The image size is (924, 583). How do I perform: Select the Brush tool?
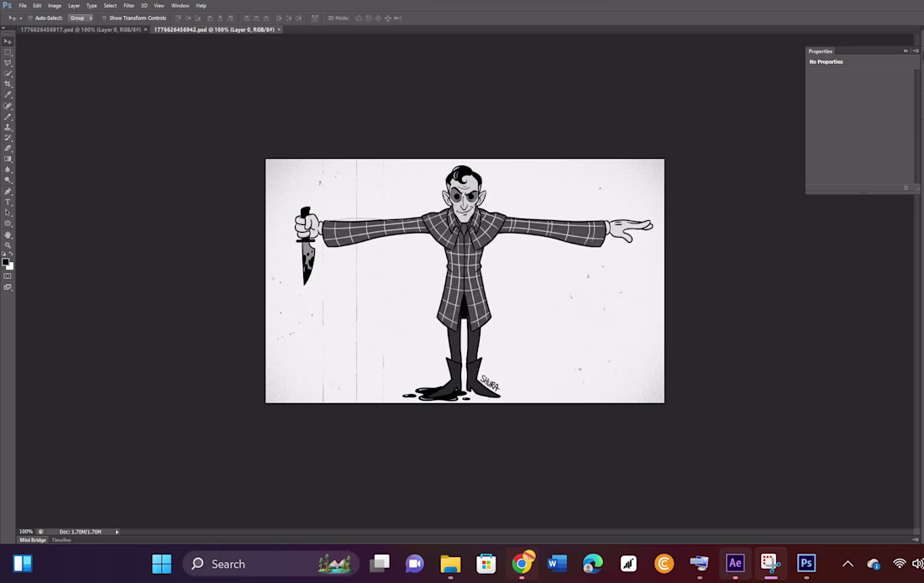coord(8,115)
